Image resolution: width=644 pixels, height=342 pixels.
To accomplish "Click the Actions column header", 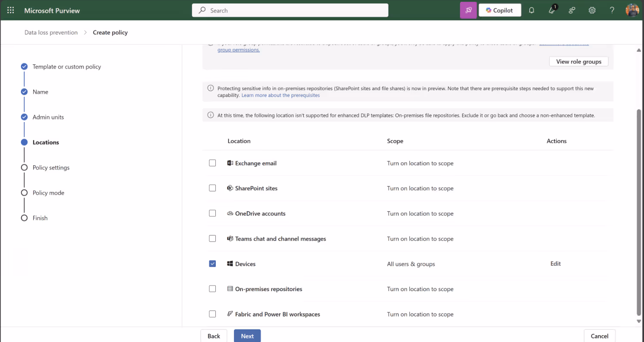I will point(557,141).
